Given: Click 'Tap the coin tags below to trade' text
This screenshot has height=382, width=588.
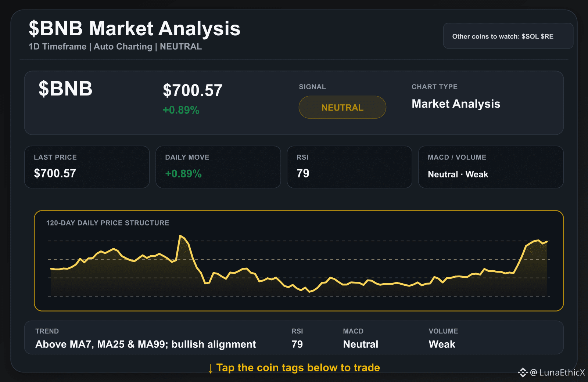Looking at the screenshot, I should coord(298,368).
